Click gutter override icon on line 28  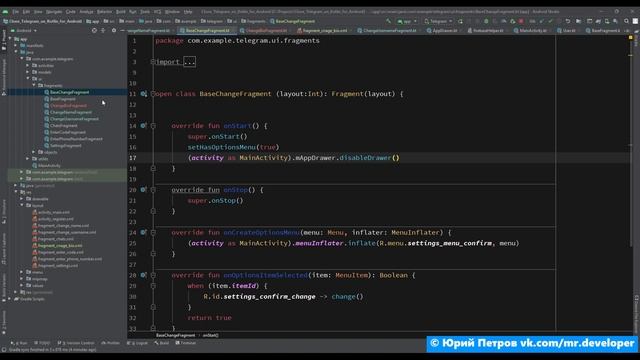(143, 275)
